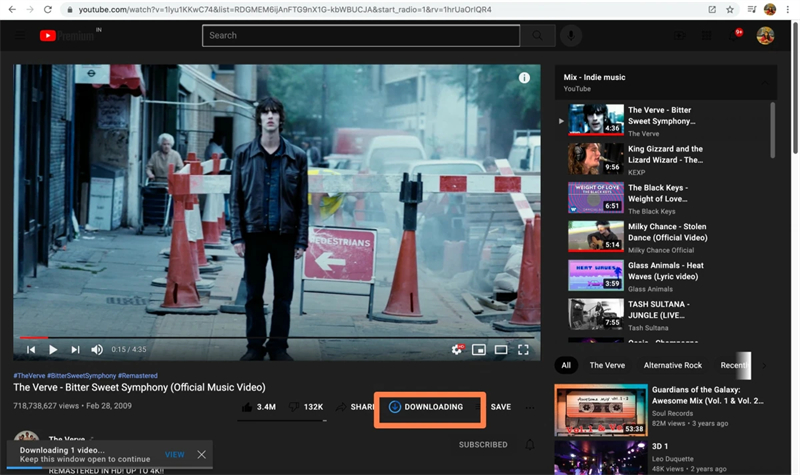Toggle channel notification bell
This screenshot has height=475, width=800.
pos(530,444)
